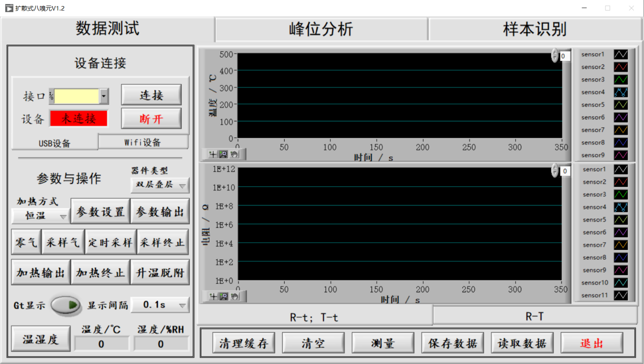Expand the 器件类型 双层叠层 dropdown
644x364 pixels.
point(159,185)
